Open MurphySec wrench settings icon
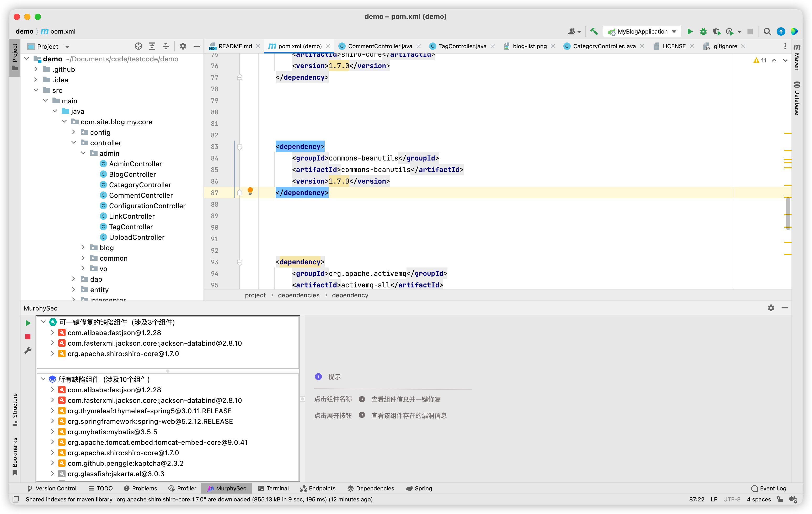 tap(28, 350)
